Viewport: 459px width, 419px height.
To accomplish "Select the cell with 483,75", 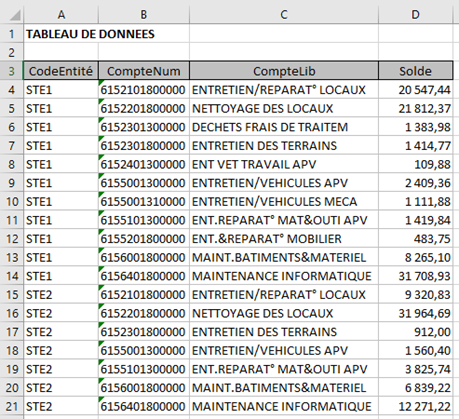I will click(416, 239).
